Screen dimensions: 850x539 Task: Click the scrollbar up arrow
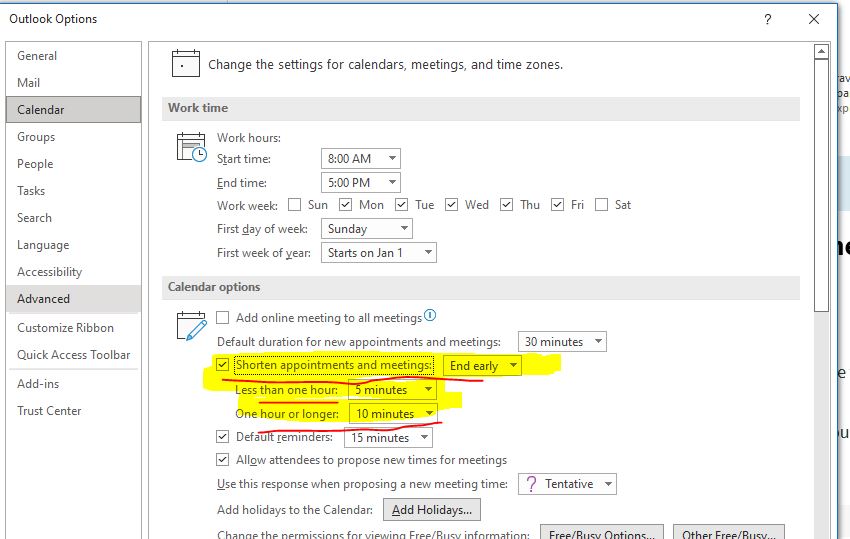tap(821, 52)
